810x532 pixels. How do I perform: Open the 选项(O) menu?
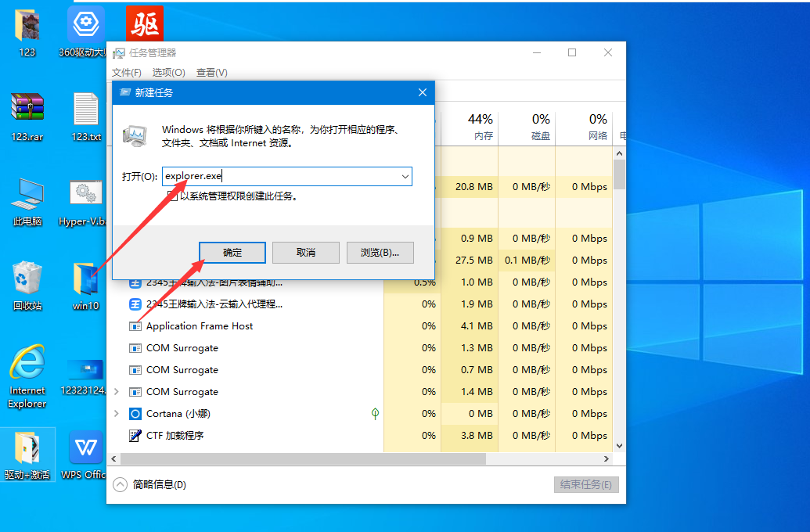coord(168,72)
